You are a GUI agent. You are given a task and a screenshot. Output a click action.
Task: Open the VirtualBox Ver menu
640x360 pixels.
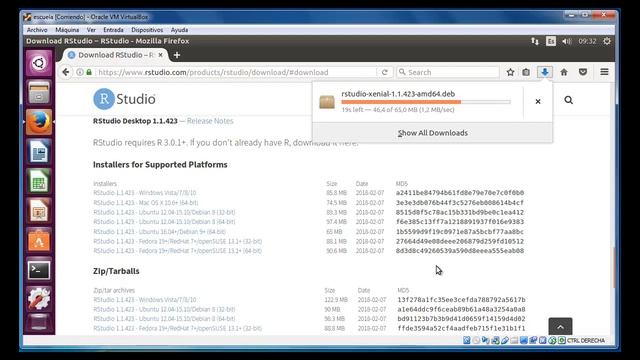click(x=91, y=30)
